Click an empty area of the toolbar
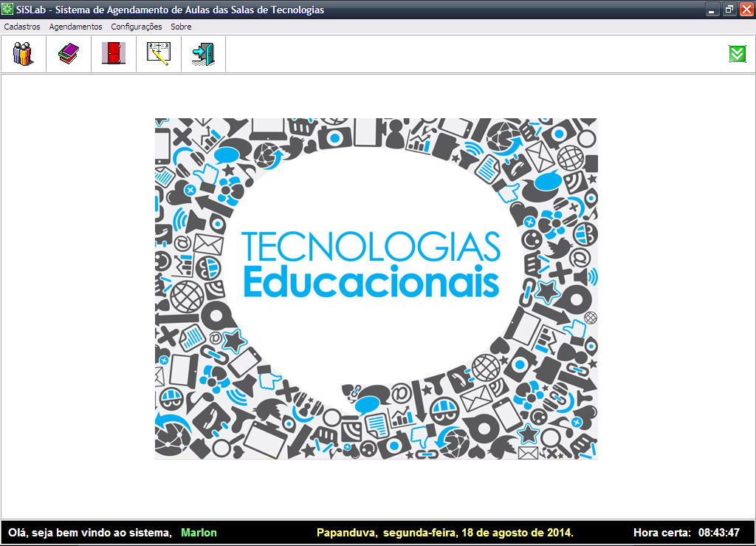 (443, 53)
